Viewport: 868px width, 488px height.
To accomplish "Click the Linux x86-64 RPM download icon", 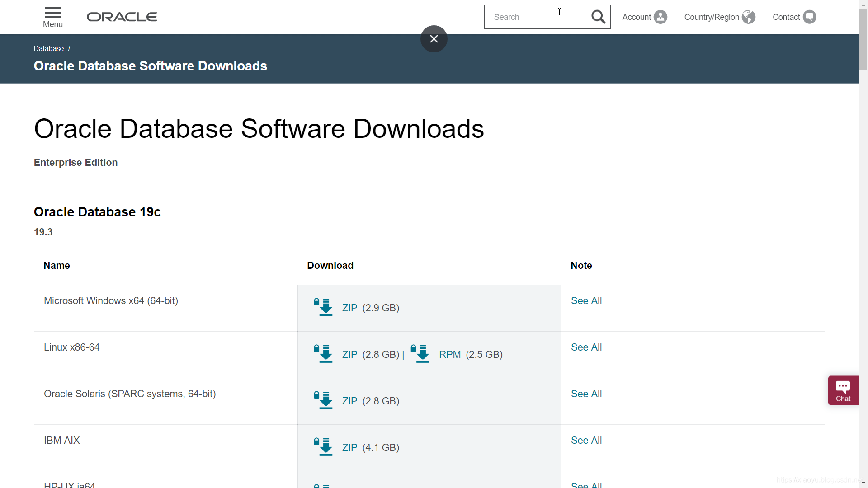I will click(420, 354).
